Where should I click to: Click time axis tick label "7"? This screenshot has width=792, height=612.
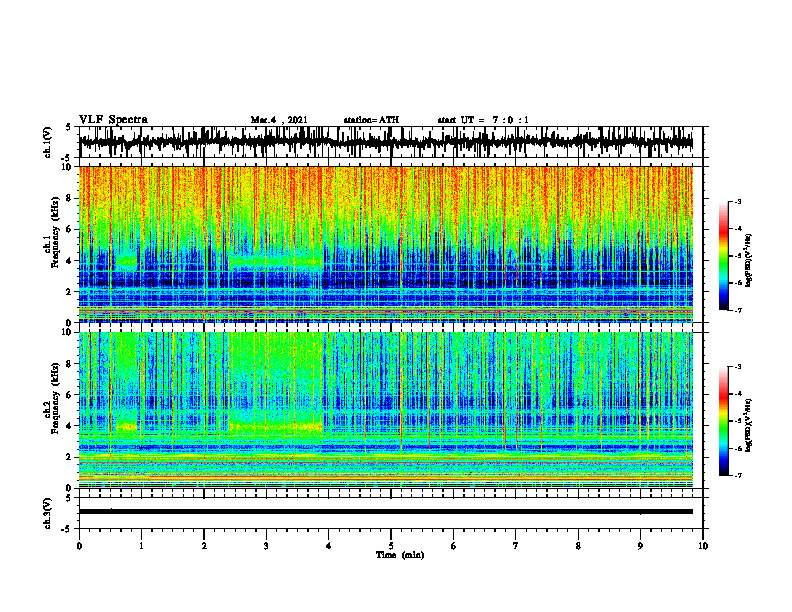(516, 546)
